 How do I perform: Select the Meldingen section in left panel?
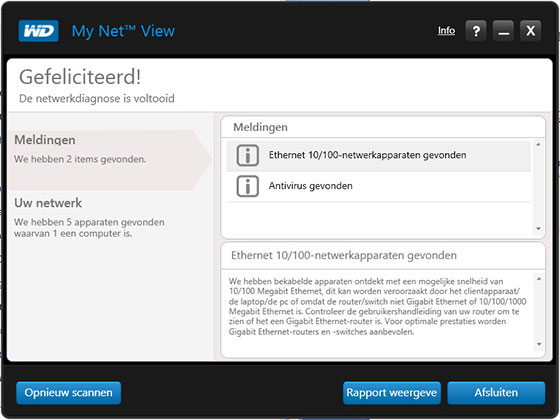107,160
